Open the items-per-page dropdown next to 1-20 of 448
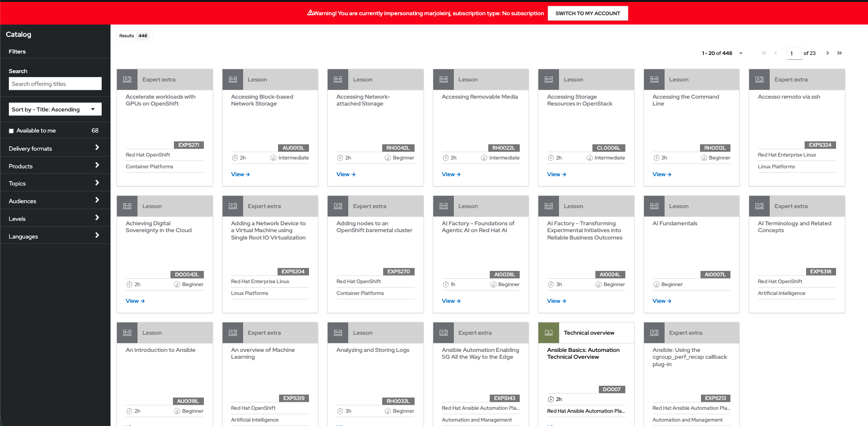Viewport: 868px width, 426px height. [x=741, y=53]
